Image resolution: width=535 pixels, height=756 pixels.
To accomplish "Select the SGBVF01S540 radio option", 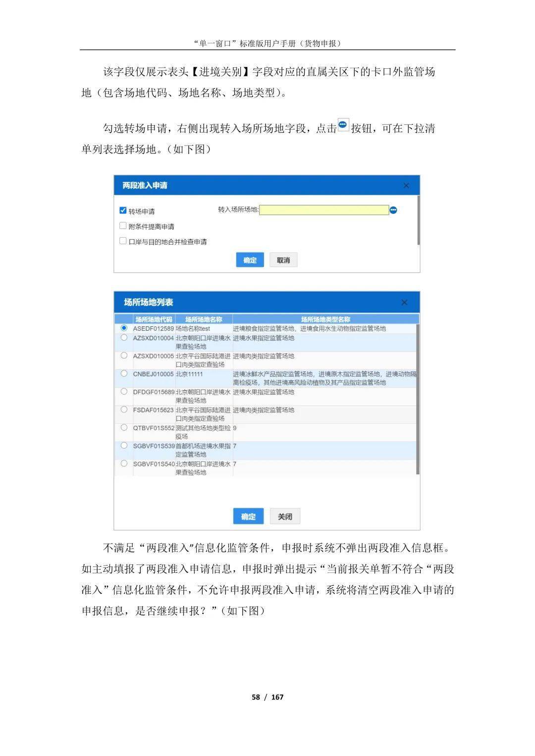I will coord(124,464).
